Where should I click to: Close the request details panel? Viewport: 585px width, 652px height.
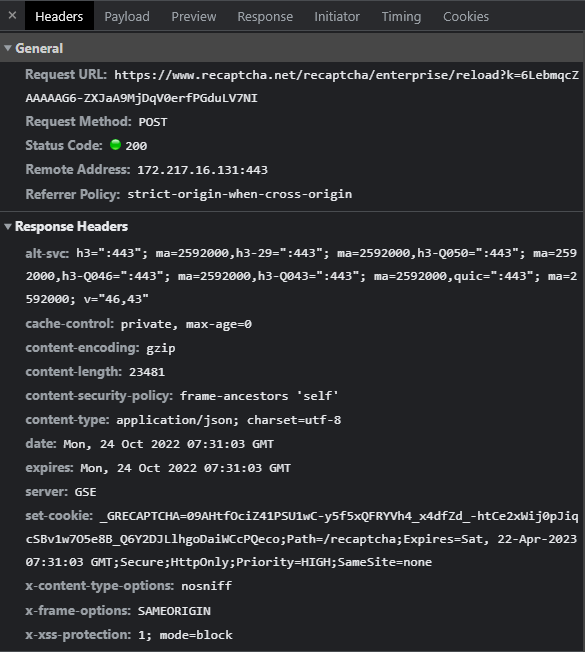coord(12,15)
